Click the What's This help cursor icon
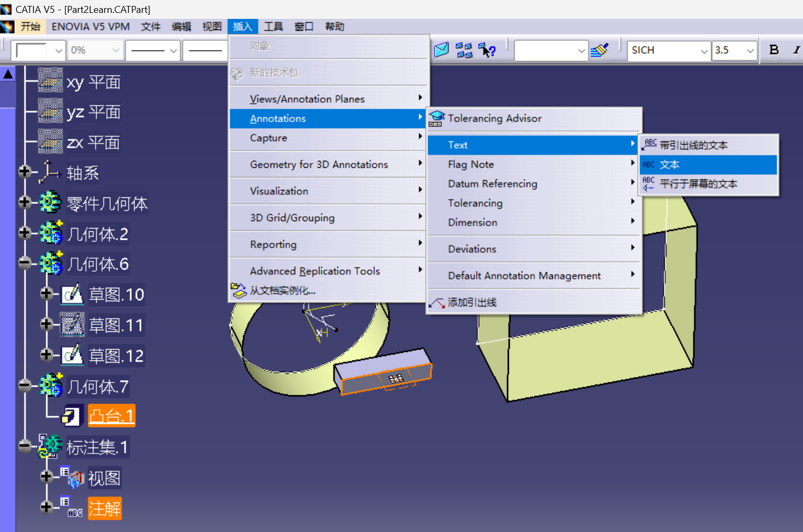 [487, 50]
